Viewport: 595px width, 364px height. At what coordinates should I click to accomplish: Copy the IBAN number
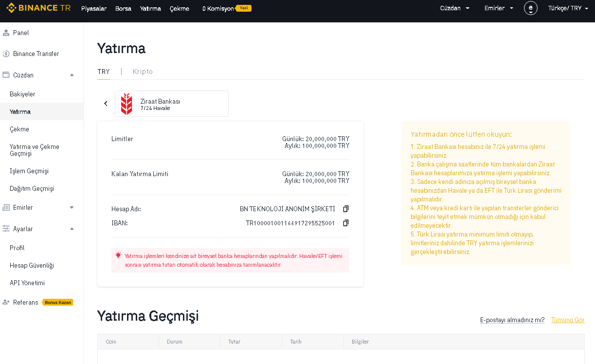pyautogui.click(x=346, y=223)
